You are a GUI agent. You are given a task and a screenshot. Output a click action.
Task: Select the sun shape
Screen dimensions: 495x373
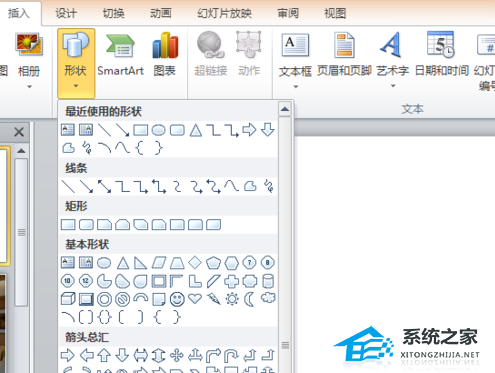pos(232,299)
